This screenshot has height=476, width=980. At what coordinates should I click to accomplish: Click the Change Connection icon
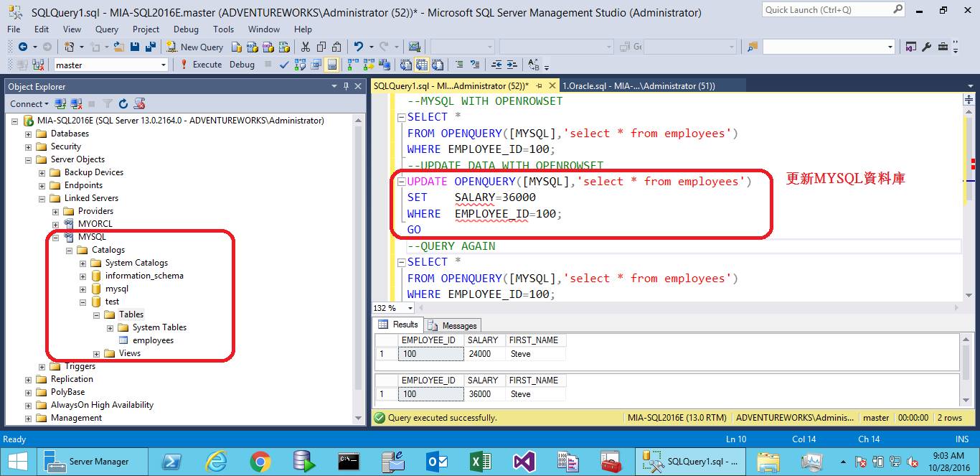[38, 65]
